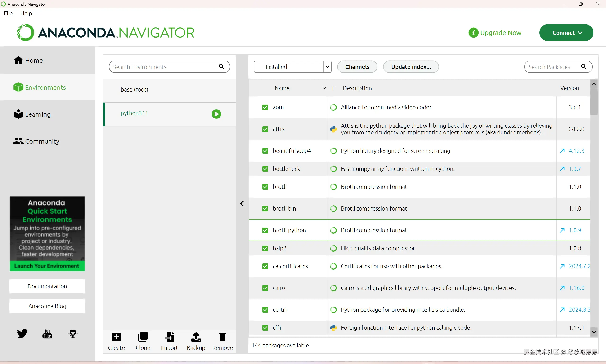Collapse the environments panel with left chevron
Viewport: 606px width, 364px height.
pos(242,204)
